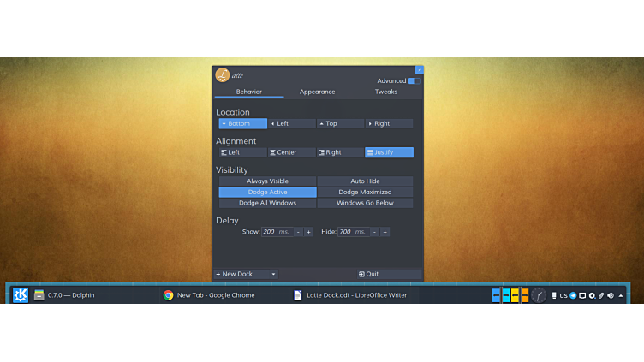This screenshot has width=644, height=362.
Task: Quit Latte Dock with Quit button
Action: [x=389, y=275]
